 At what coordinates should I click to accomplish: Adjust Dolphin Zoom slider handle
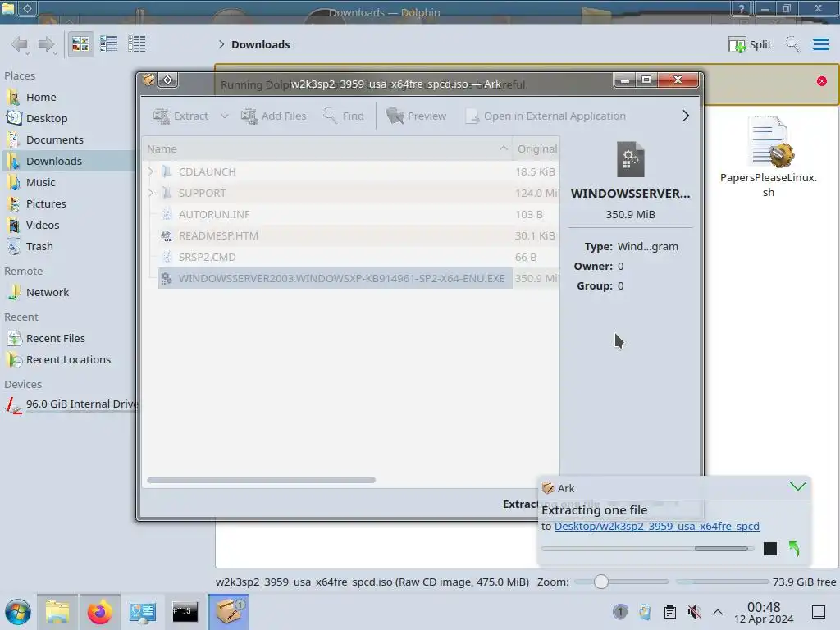pos(601,582)
